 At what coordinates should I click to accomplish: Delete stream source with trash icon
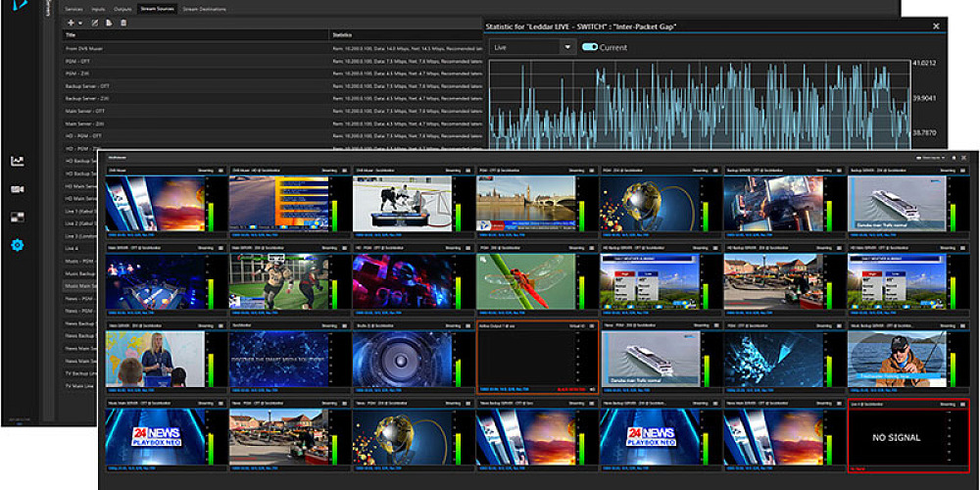[x=123, y=22]
